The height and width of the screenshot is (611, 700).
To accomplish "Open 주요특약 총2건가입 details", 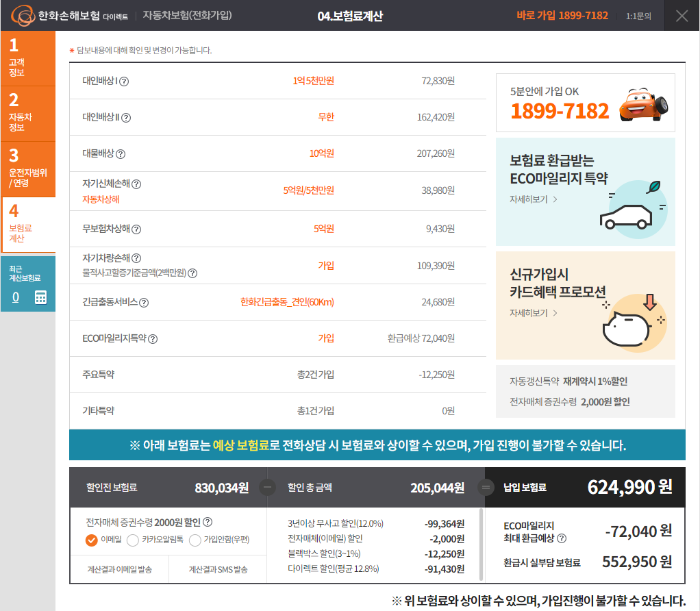I will point(316,374).
